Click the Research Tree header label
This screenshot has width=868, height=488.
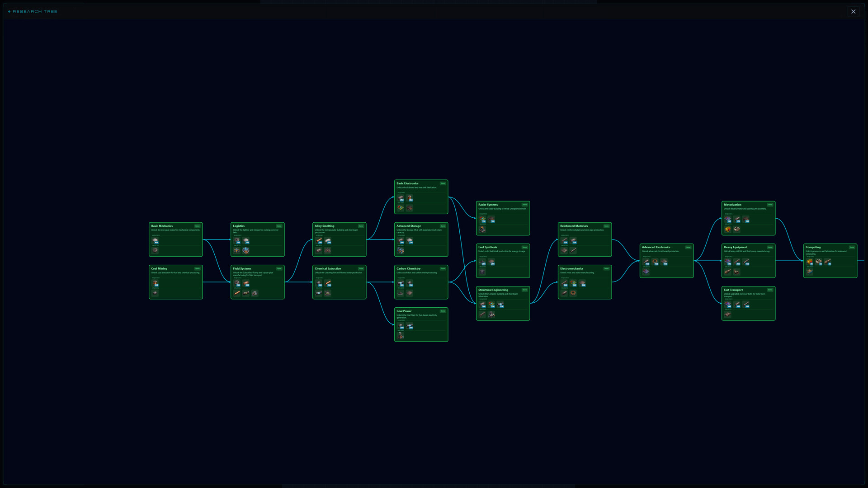click(x=33, y=11)
